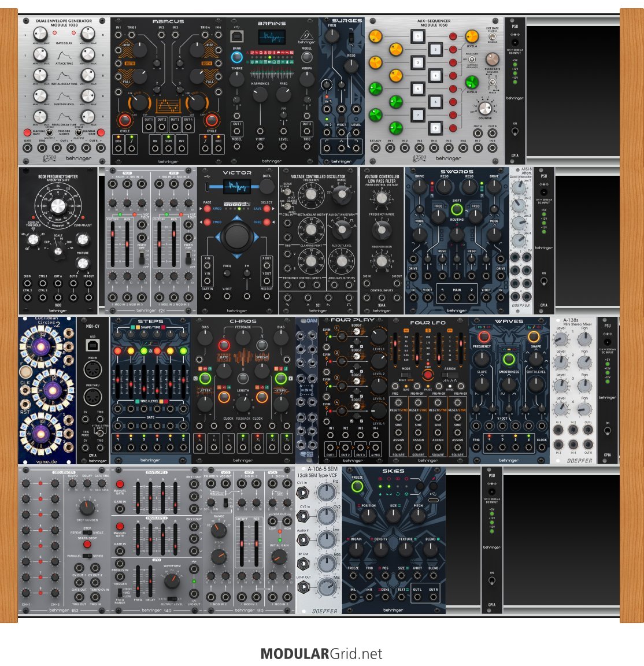Viewport: 644px width, 666px height.
Task: Click the SPREAD button on Chaos
Action: pyautogui.click(x=262, y=345)
